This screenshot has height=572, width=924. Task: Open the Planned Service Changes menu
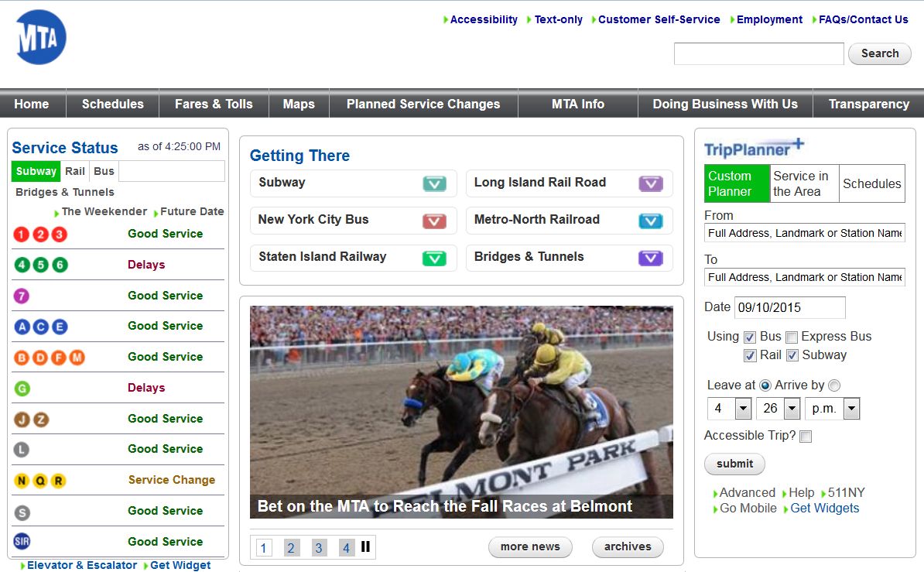[423, 104]
